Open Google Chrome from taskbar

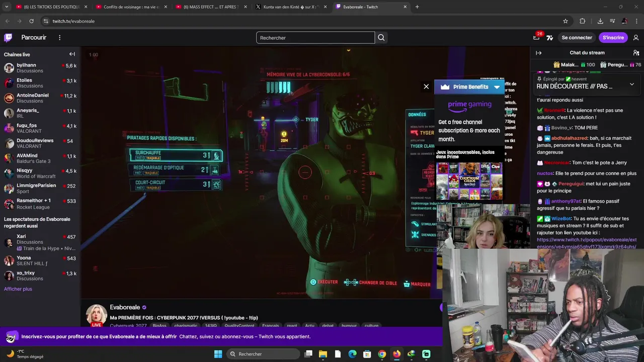pos(382,354)
